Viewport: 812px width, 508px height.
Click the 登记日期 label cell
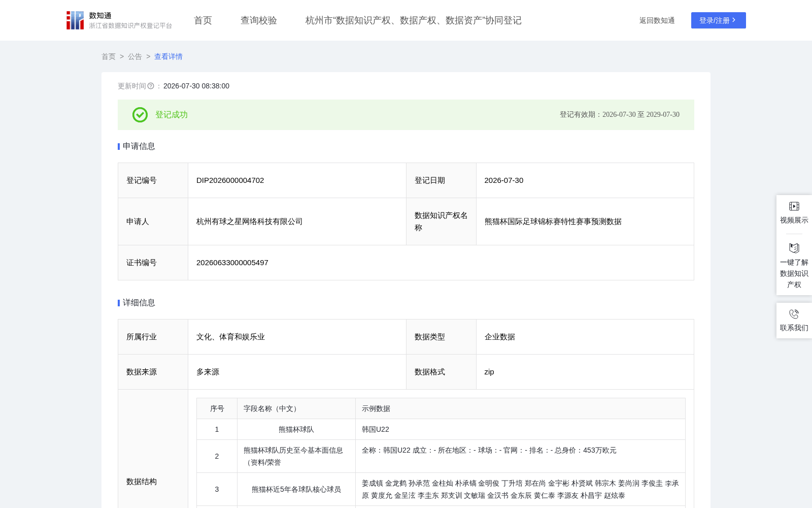coord(441,180)
